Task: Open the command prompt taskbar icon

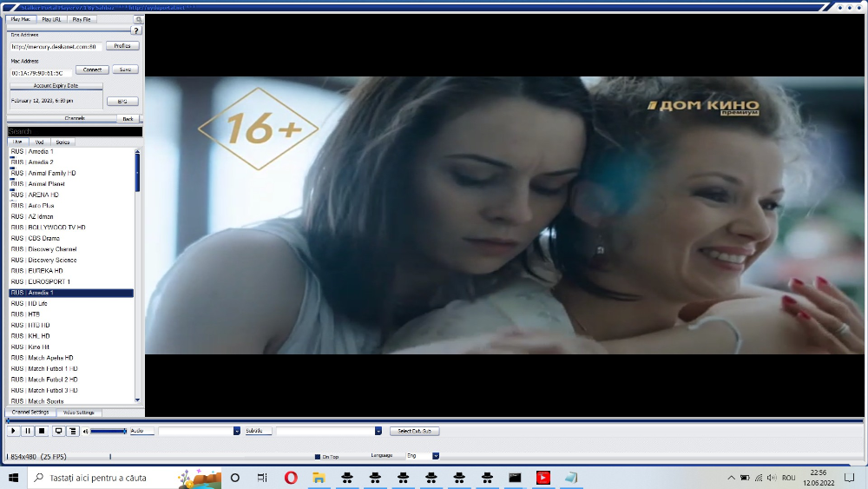Action: pyautogui.click(x=515, y=478)
